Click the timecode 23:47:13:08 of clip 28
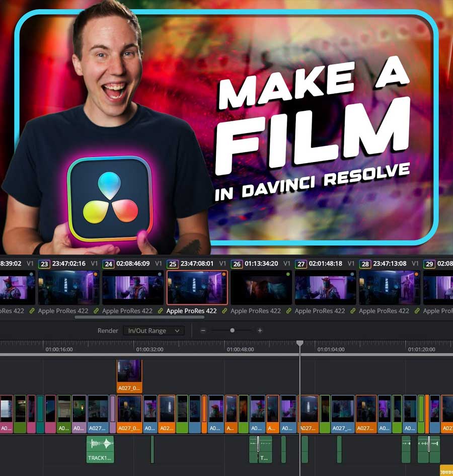Screen dimensions: 453x476 [x=390, y=264]
